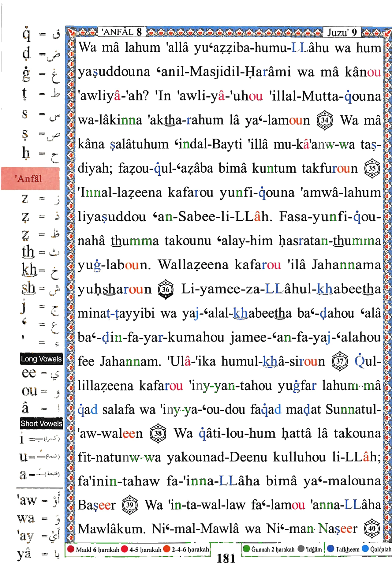Click green Ġunnah 2 ḥarakah legend dot
The height and width of the screenshot is (579, 392).
pyautogui.click(x=246, y=549)
